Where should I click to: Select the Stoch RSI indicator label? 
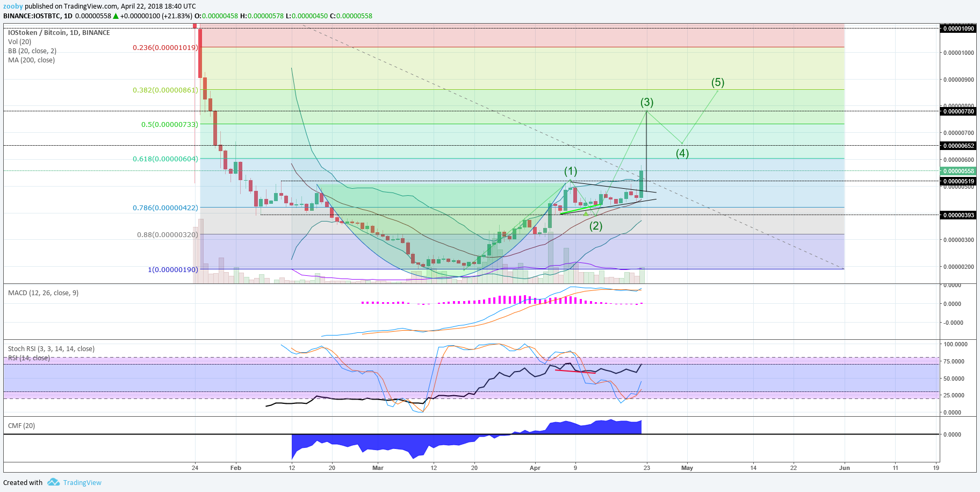point(51,349)
